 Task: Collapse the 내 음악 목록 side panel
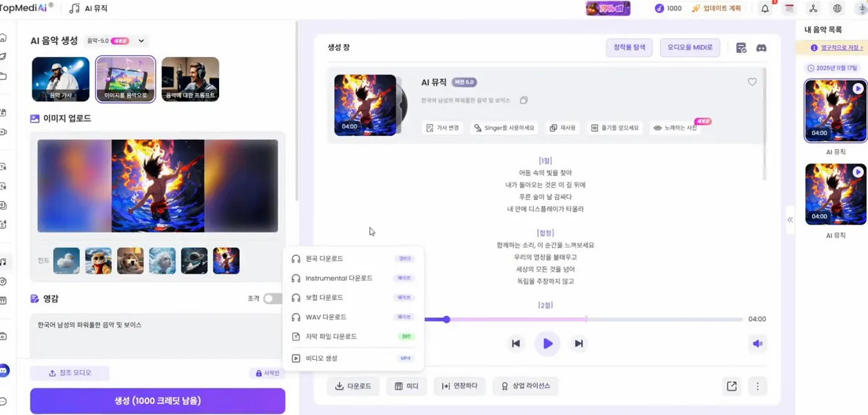click(x=789, y=220)
